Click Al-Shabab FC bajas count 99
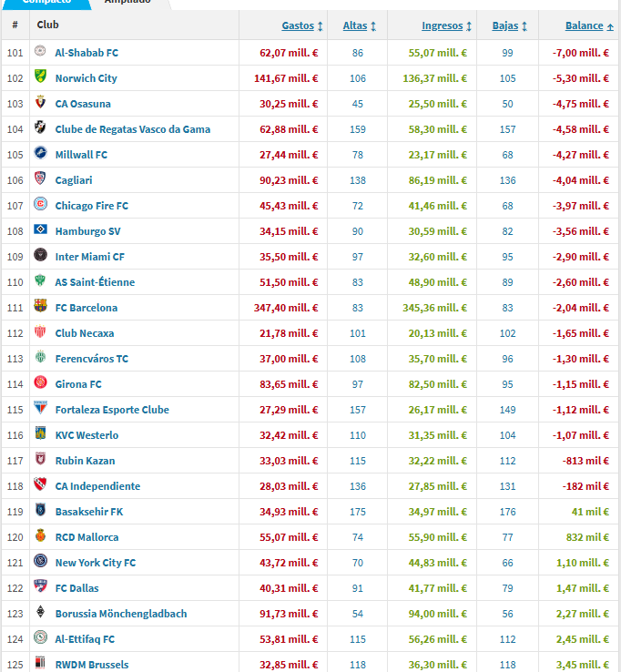The image size is (621, 672). (x=507, y=53)
